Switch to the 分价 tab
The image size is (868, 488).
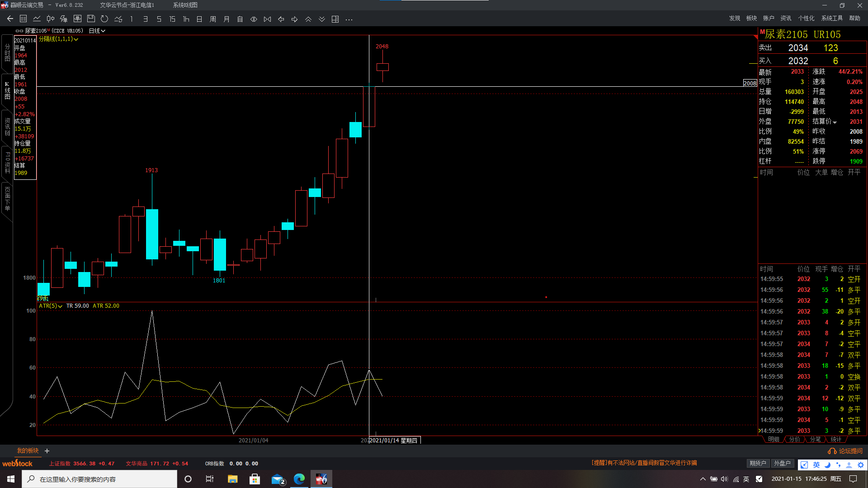[794, 439]
